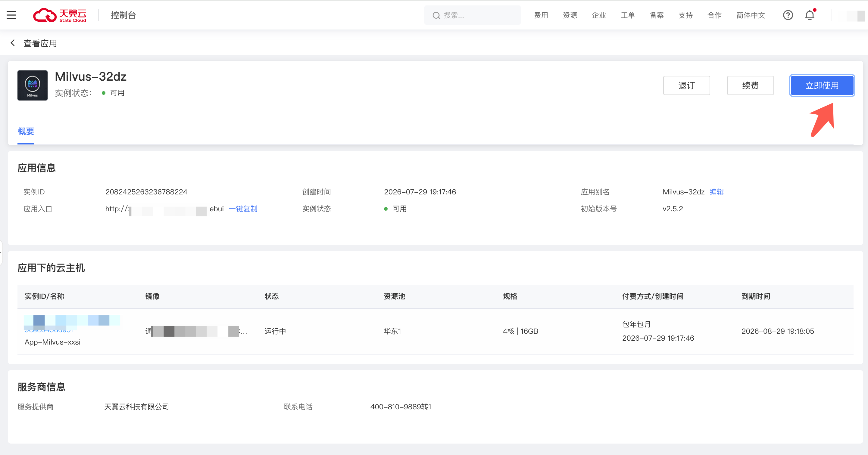Click the host name App-Milvus-xxsi
This screenshot has width=868, height=455.
[53, 342]
